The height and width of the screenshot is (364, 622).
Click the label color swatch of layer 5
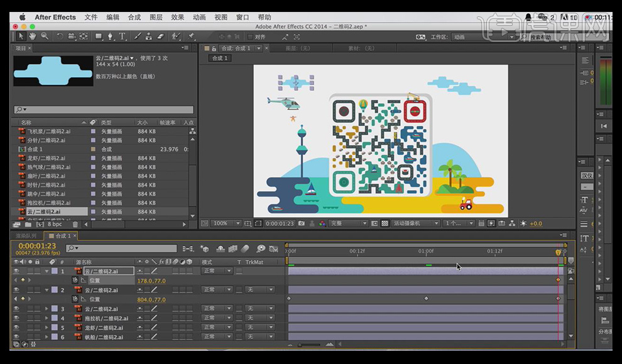(54, 328)
